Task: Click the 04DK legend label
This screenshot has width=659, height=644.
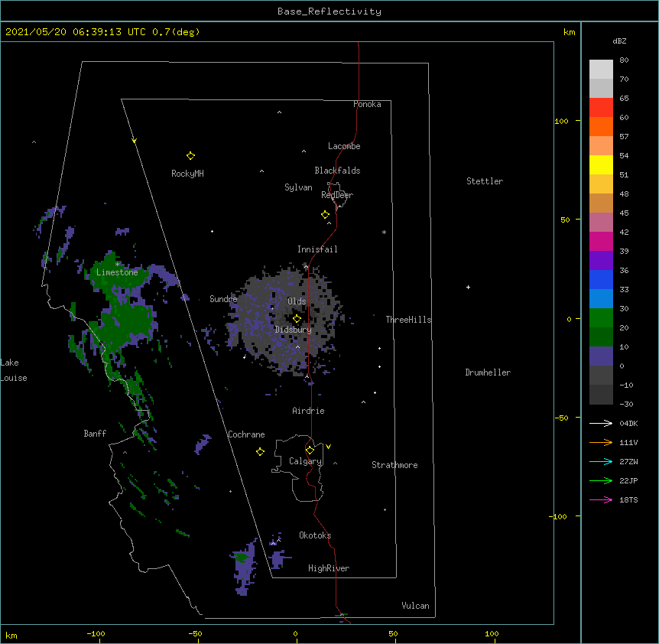Action: coord(628,423)
